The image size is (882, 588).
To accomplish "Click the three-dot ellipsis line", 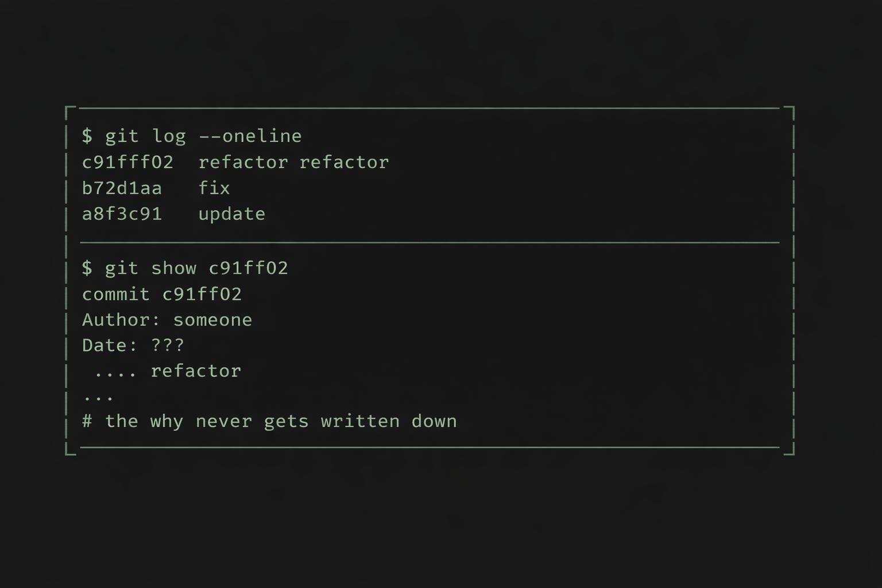I will click(99, 397).
